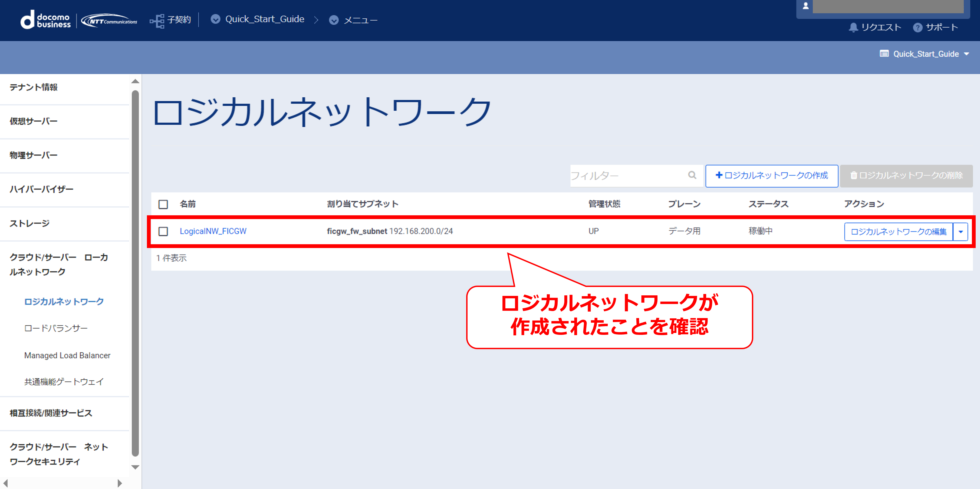The image size is (980, 489).
Task: Click the リクエスト bell icon
Action: coord(853,27)
